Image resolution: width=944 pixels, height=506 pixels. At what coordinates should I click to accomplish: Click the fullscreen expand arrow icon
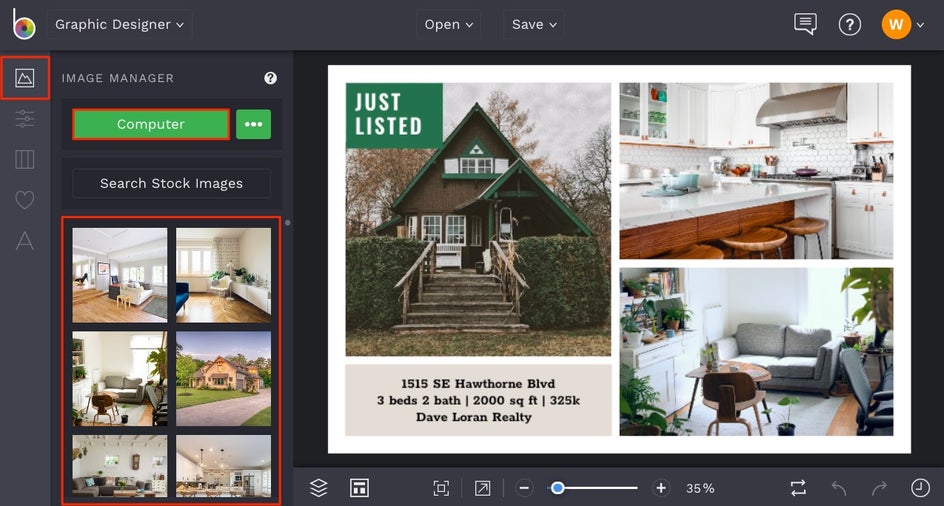(x=482, y=488)
